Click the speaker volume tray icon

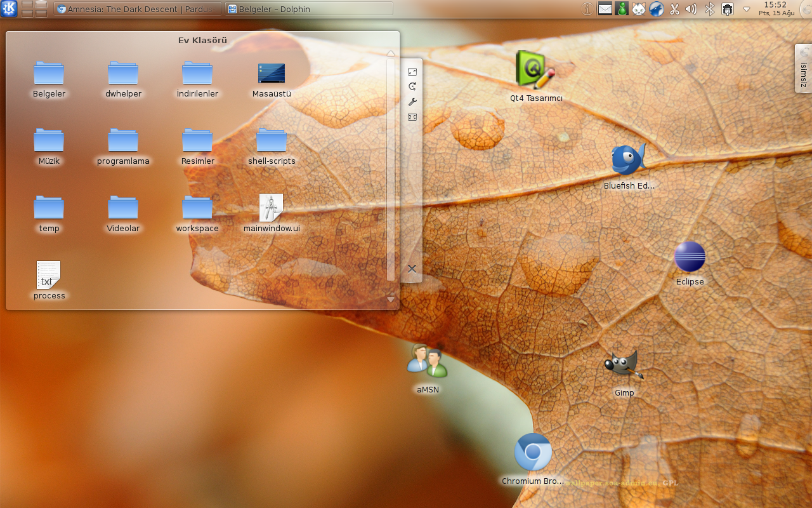[691, 9]
